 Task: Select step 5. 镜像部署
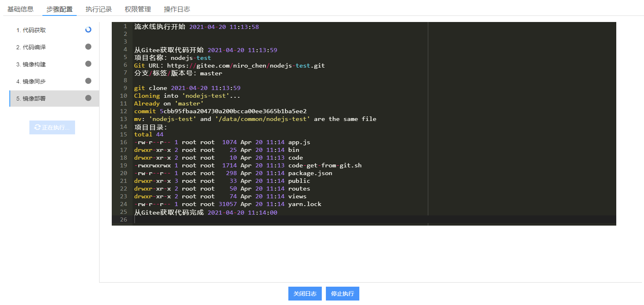click(54, 99)
